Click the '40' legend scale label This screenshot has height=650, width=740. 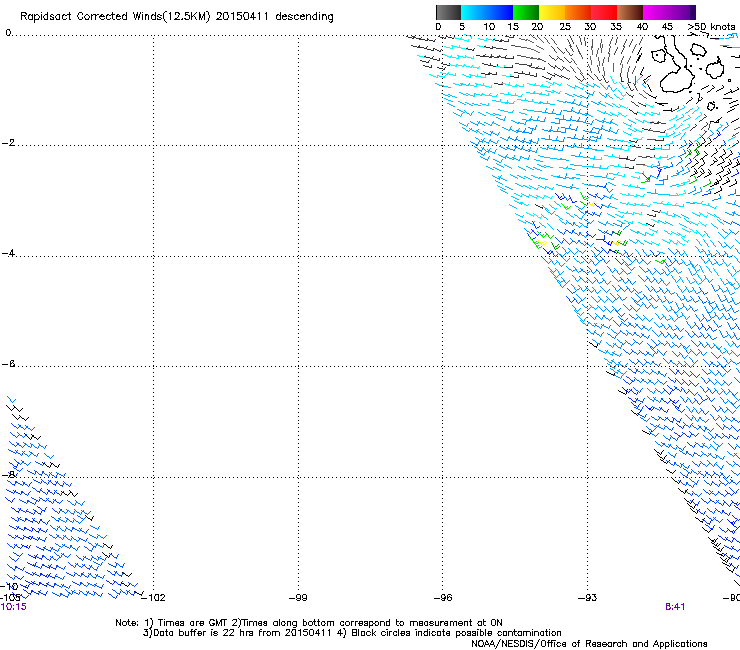[642, 27]
